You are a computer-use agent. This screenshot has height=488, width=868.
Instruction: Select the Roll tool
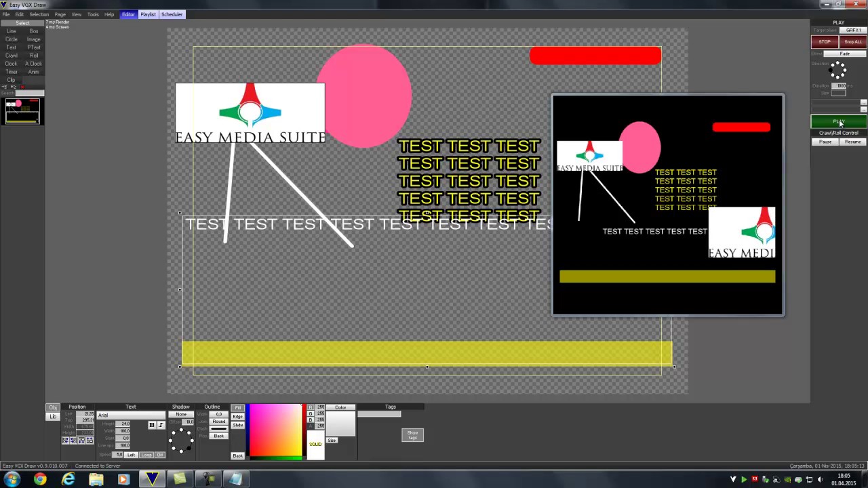[34, 56]
